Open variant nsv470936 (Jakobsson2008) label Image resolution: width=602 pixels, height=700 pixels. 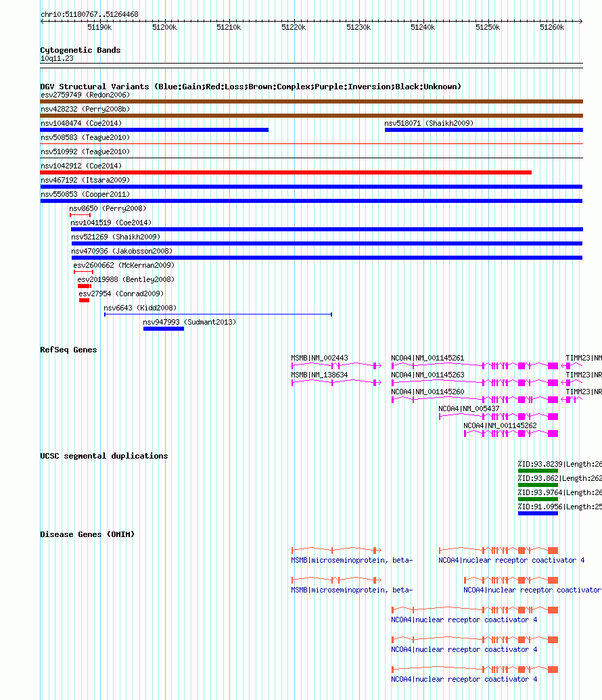pos(122,251)
